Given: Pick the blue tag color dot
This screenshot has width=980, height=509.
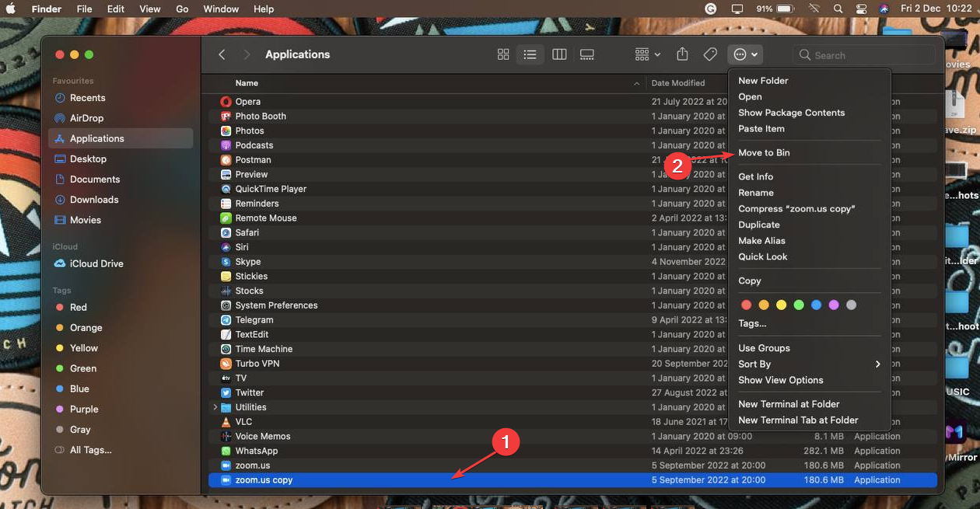Looking at the screenshot, I should tap(816, 305).
